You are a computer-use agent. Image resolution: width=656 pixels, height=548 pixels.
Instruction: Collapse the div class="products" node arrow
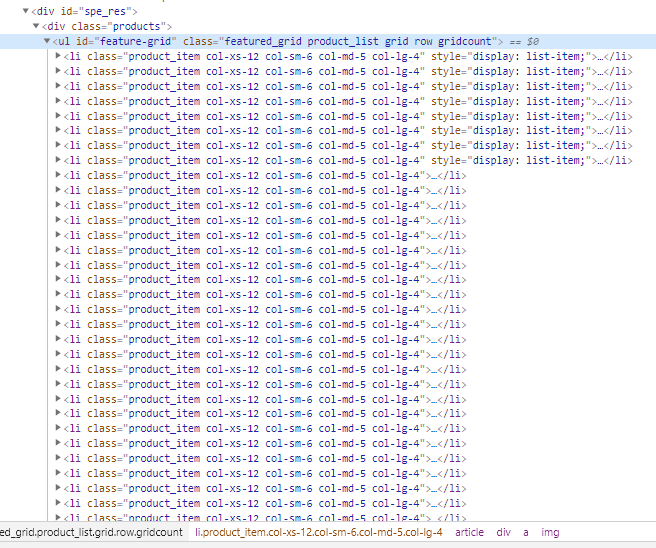(x=36, y=26)
